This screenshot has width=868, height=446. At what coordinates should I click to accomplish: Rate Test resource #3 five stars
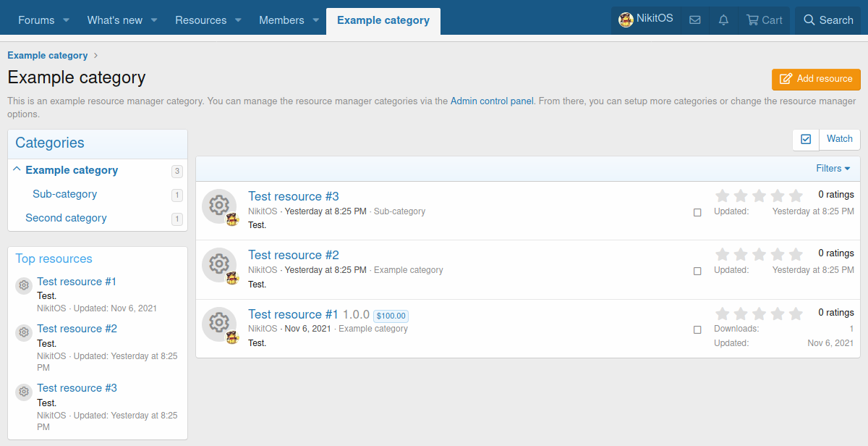tap(796, 195)
